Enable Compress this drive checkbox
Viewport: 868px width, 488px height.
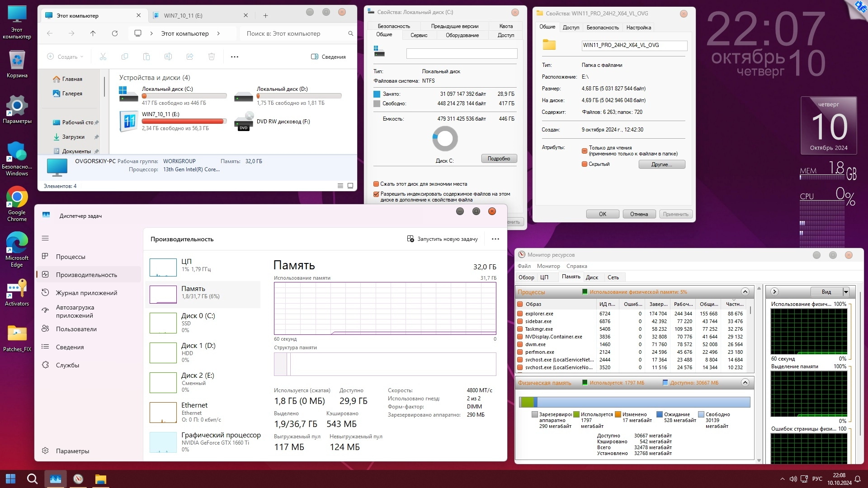376,184
